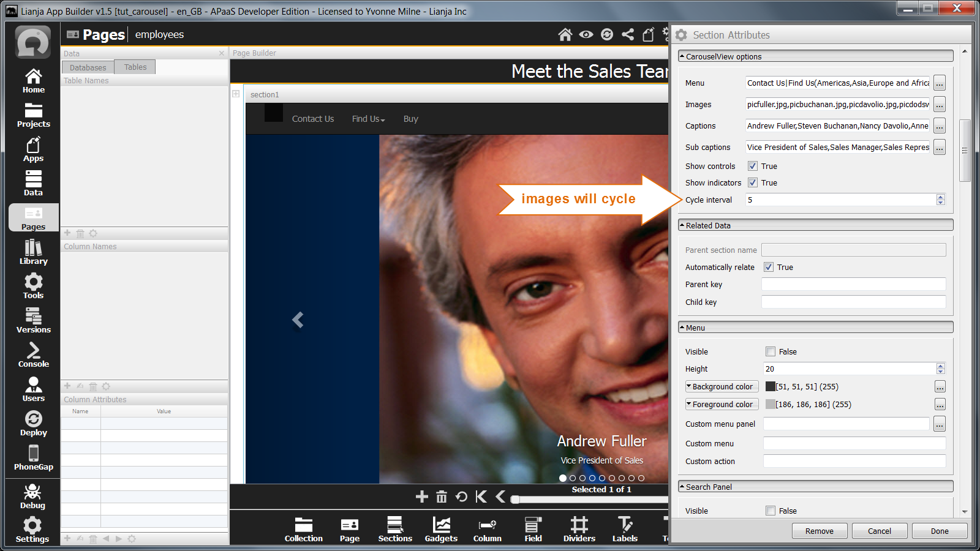Click the delete trash icon below carousel
This screenshot has height=551, width=980.
pyautogui.click(x=442, y=497)
